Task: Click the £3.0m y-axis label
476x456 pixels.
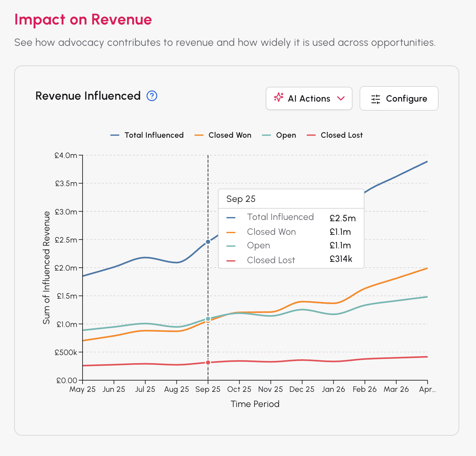Action: (x=66, y=212)
